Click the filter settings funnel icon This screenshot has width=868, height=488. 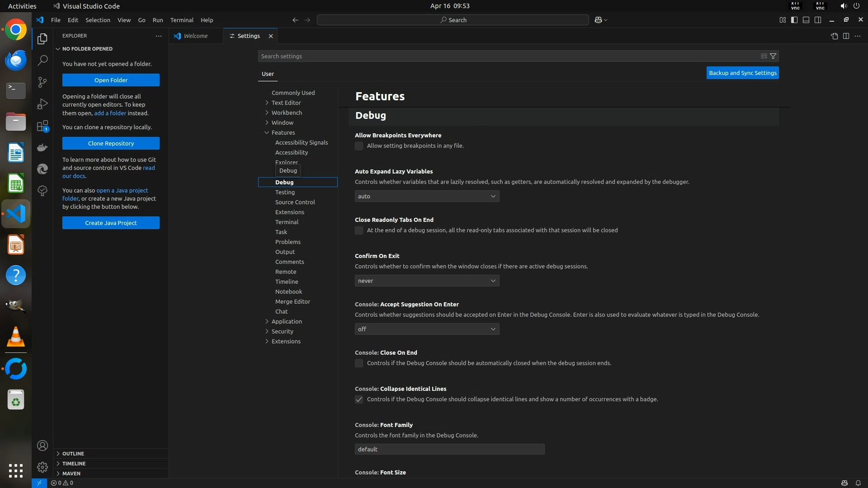coord(773,56)
